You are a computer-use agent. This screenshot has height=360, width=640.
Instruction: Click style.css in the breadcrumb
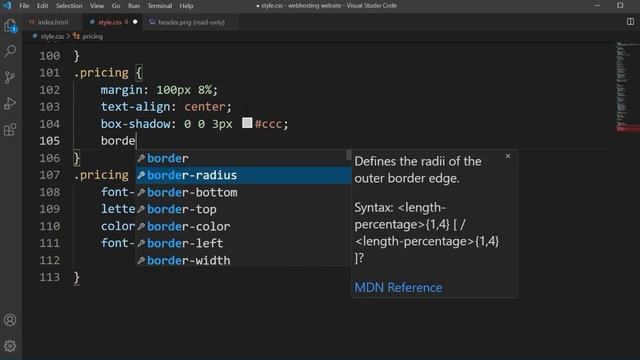tap(52, 36)
